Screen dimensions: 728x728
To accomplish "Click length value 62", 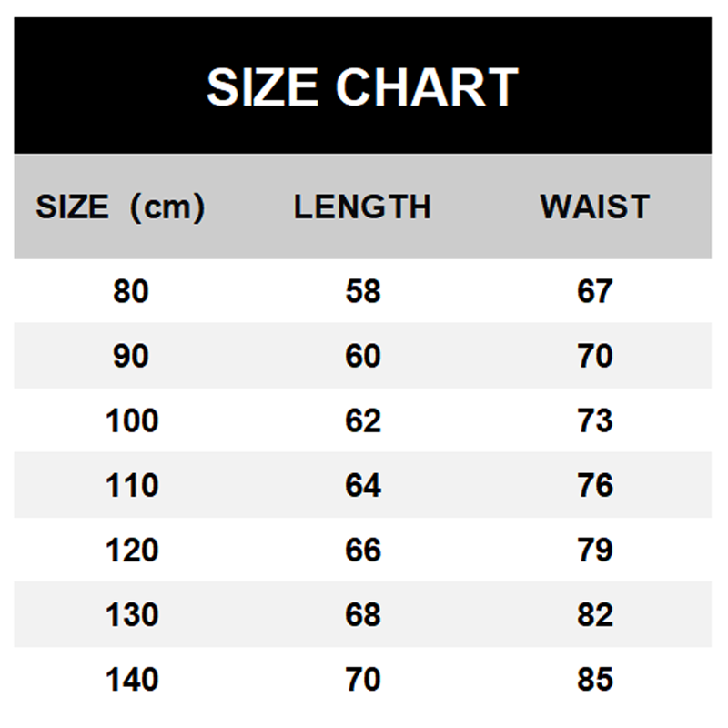I will (x=363, y=421).
